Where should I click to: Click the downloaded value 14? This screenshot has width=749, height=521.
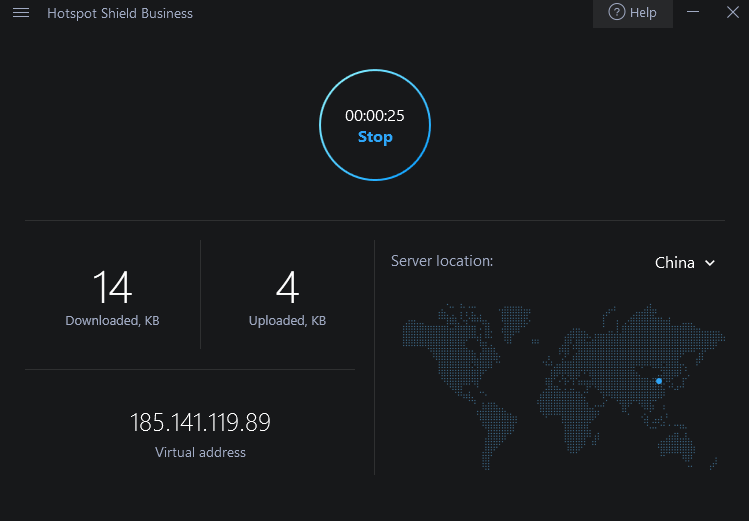[112, 287]
